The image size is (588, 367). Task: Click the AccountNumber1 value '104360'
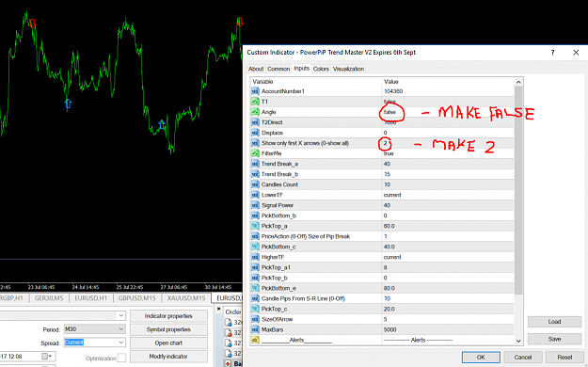393,91
